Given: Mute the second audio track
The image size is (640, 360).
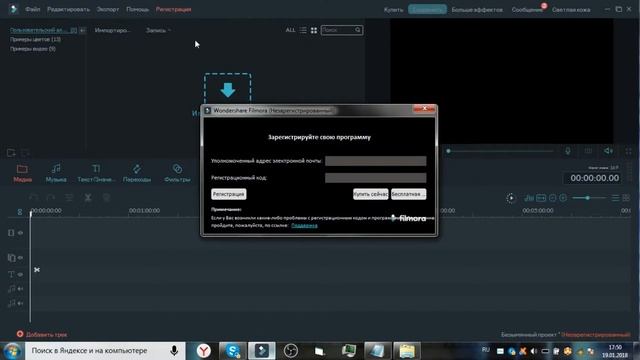Looking at the screenshot, I should pos(20,303).
